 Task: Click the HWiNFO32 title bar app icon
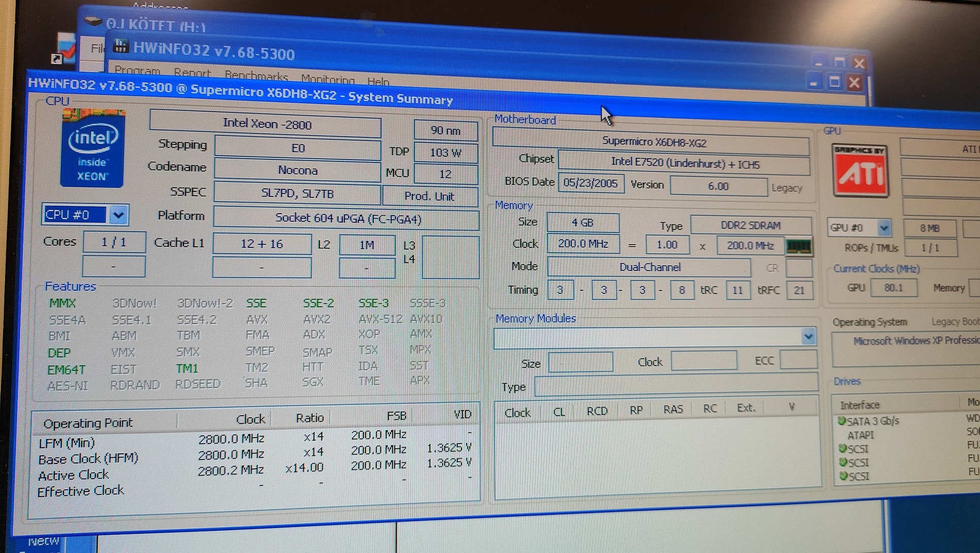120,46
